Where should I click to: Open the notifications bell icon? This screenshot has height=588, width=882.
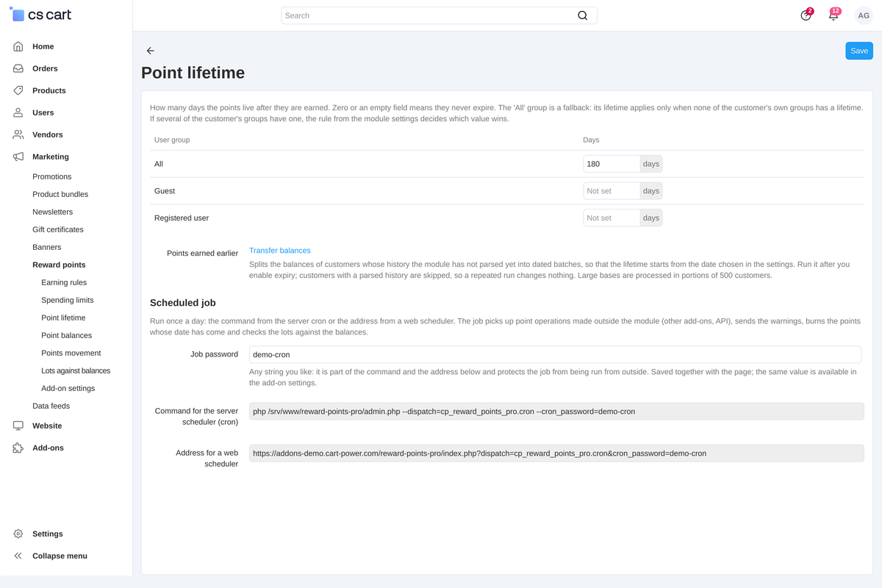tap(833, 15)
